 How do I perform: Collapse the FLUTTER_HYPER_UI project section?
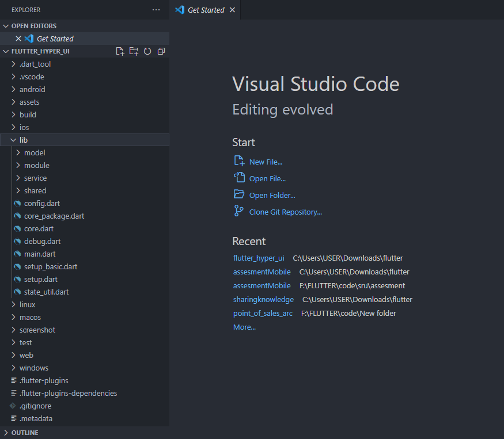coord(6,51)
